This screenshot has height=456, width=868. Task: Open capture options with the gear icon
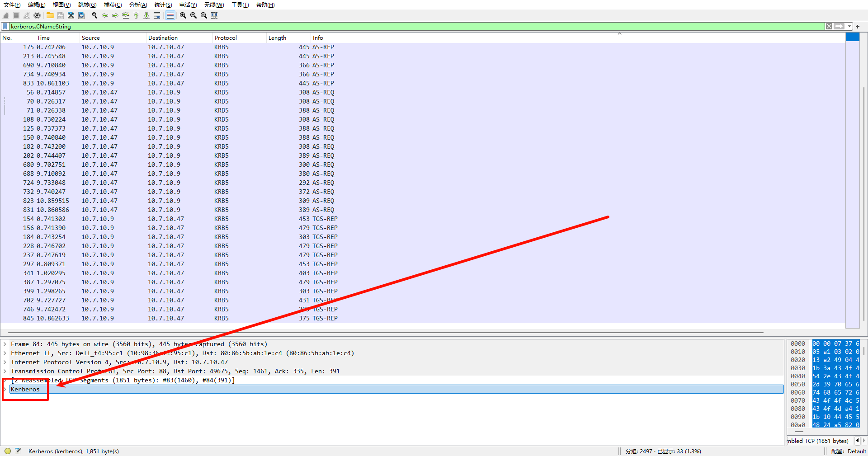[37, 15]
